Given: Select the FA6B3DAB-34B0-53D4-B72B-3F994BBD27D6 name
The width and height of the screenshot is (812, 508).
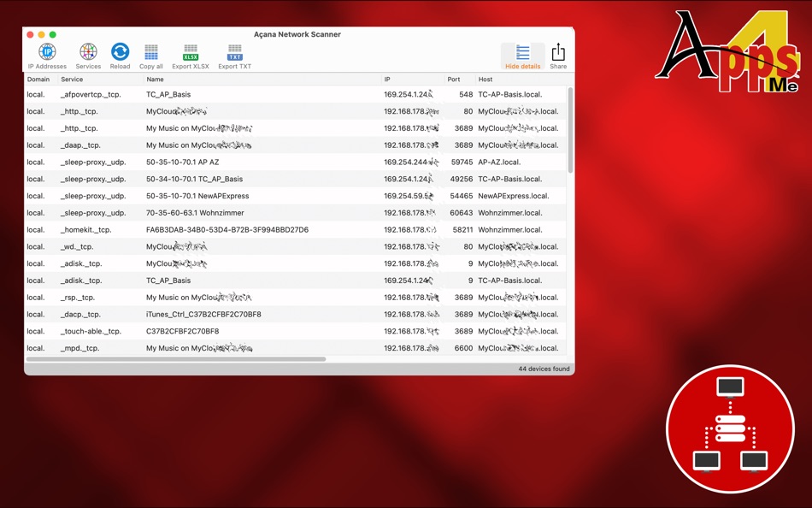Looking at the screenshot, I should click(x=227, y=230).
